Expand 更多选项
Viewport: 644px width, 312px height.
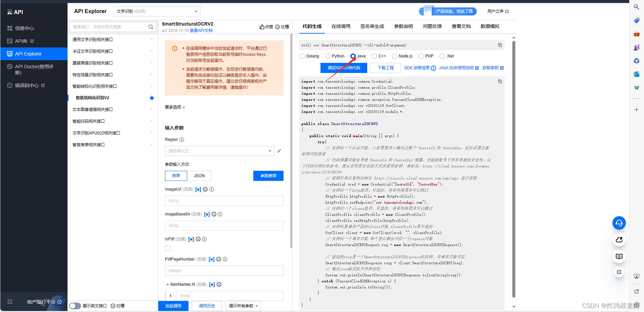175,107
